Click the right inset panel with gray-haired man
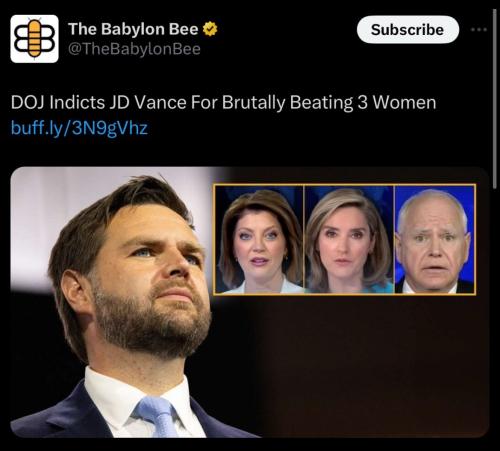This screenshot has height=451, width=500. tap(435, 239)
